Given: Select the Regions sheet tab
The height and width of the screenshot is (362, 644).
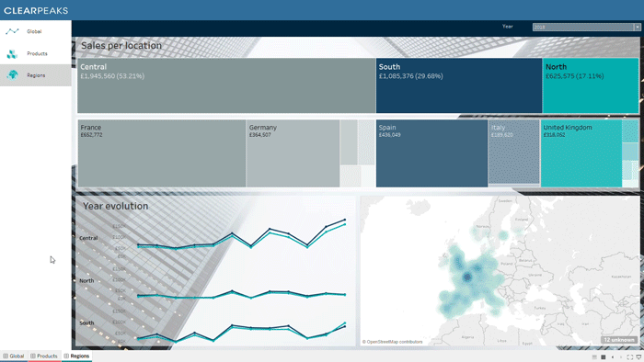Looking at the screenshot, I should 76,356.
